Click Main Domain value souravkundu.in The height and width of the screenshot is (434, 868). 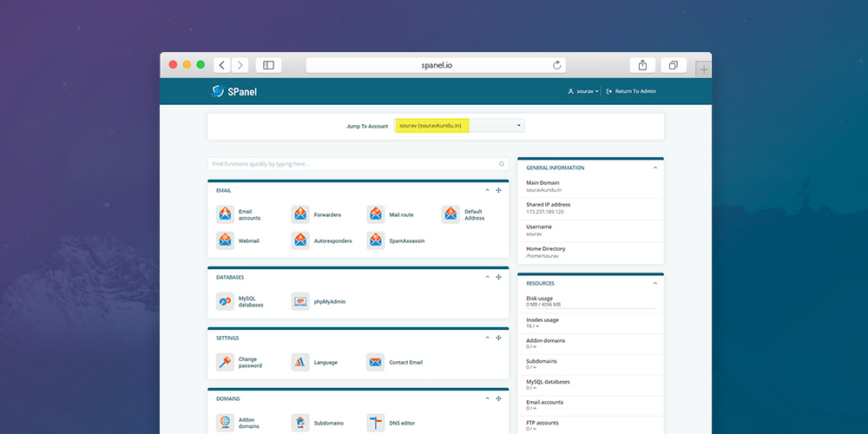pyautogui.click(x=544, y=190)
